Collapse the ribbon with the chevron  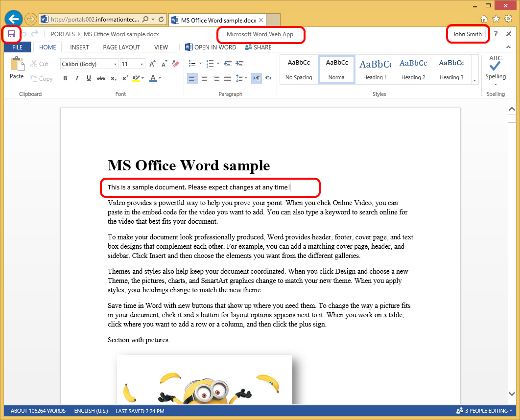(x=508, y=47)
